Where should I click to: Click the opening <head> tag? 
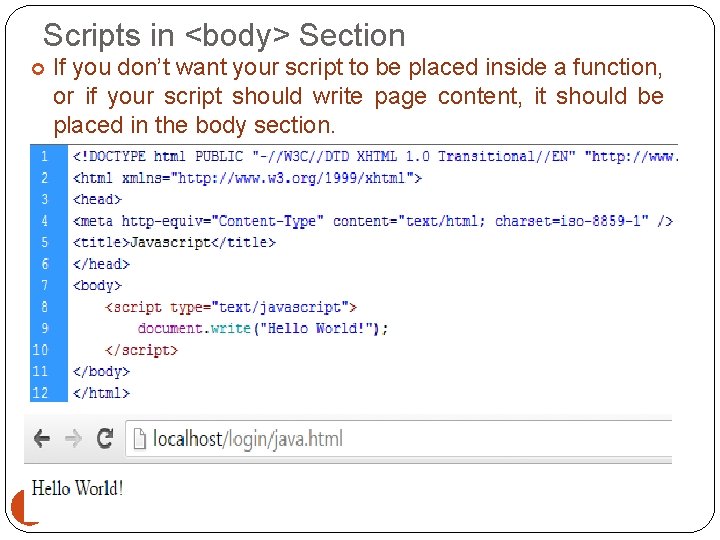click(x=97, y=199)
